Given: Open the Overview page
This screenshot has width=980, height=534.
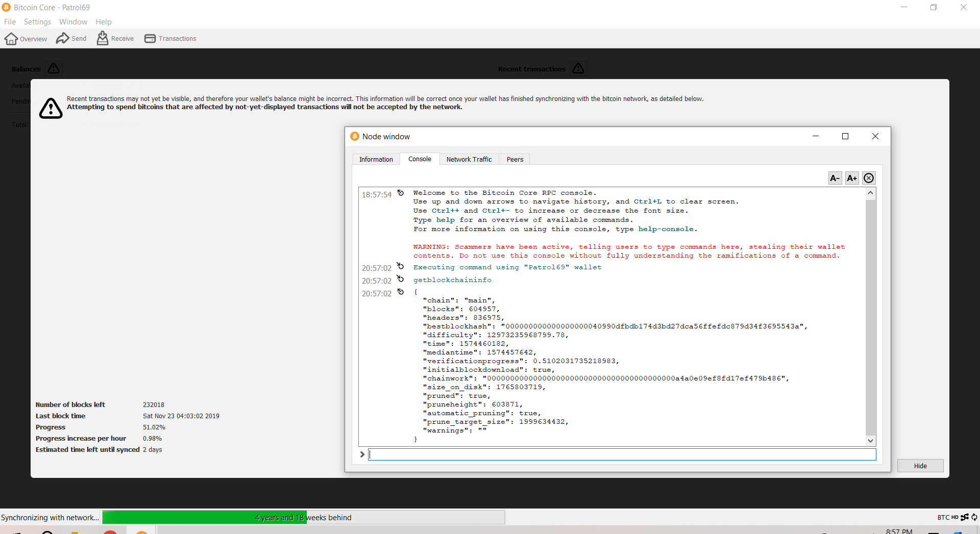Looking at the screenshot, I should point(26,39).
